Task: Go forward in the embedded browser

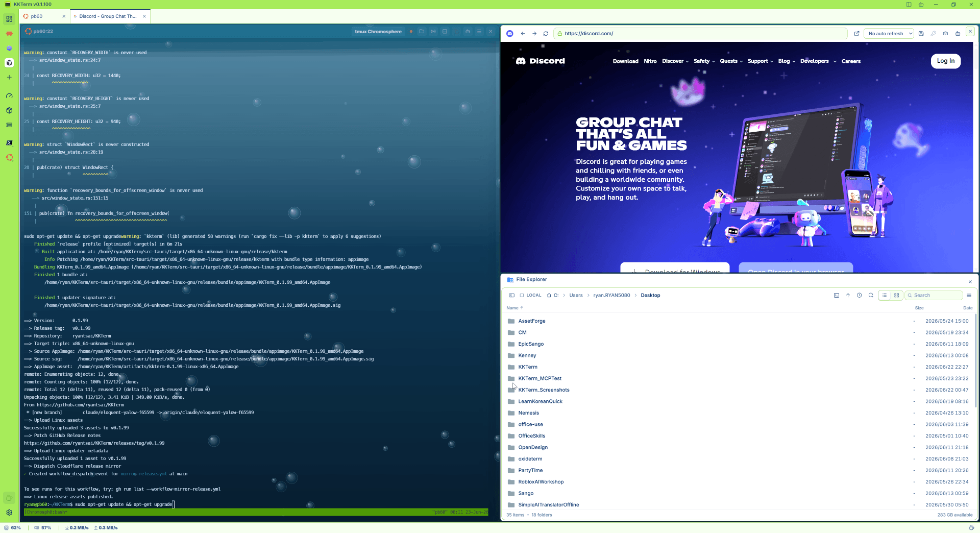Action: (x=534, y=34)
